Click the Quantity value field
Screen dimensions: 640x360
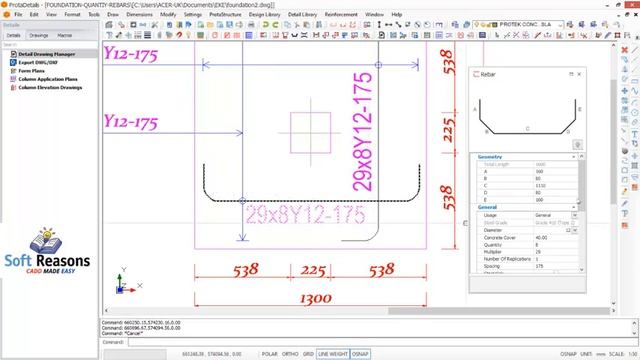coord(556,245)
